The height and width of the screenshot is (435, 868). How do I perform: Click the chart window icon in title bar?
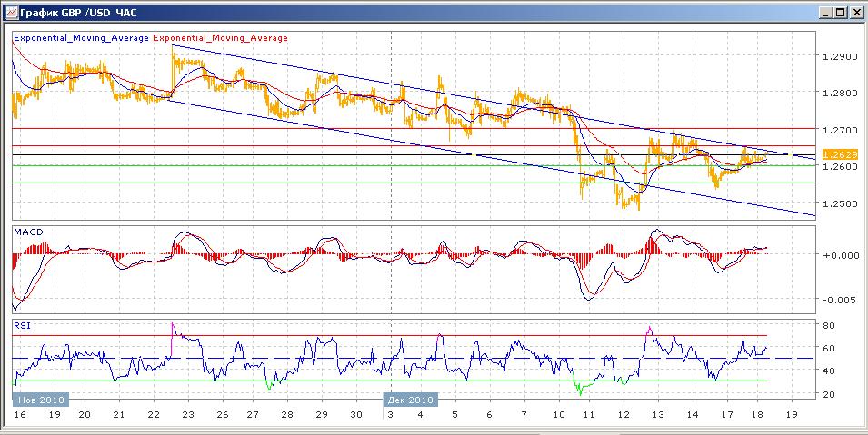click(10, 13)
